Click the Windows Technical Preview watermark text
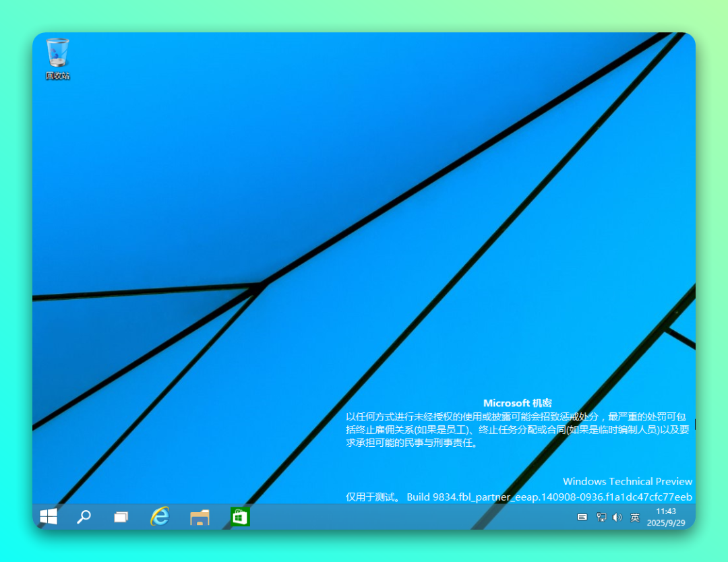This screenshot has width=728, height=562. coord(627,481)
